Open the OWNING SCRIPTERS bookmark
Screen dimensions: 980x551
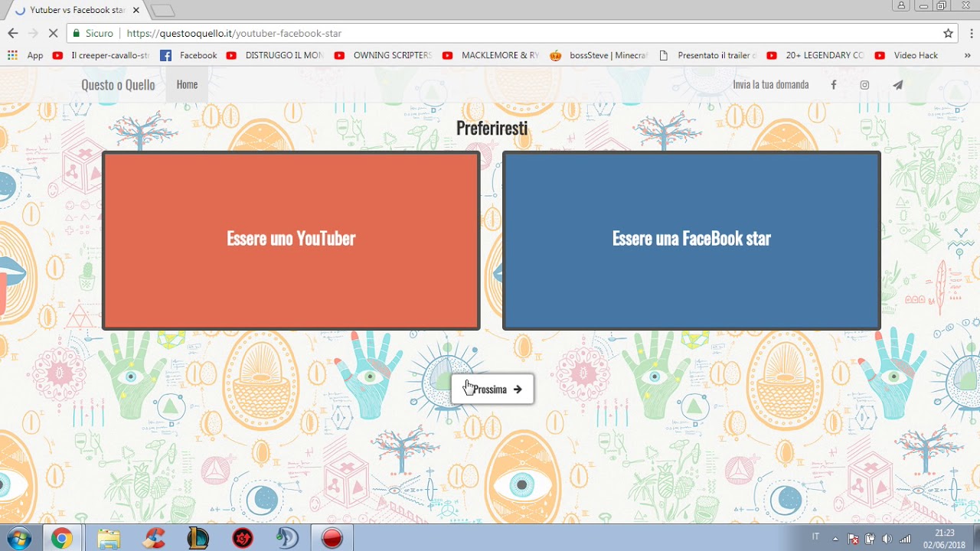click(x=383, y=55)
